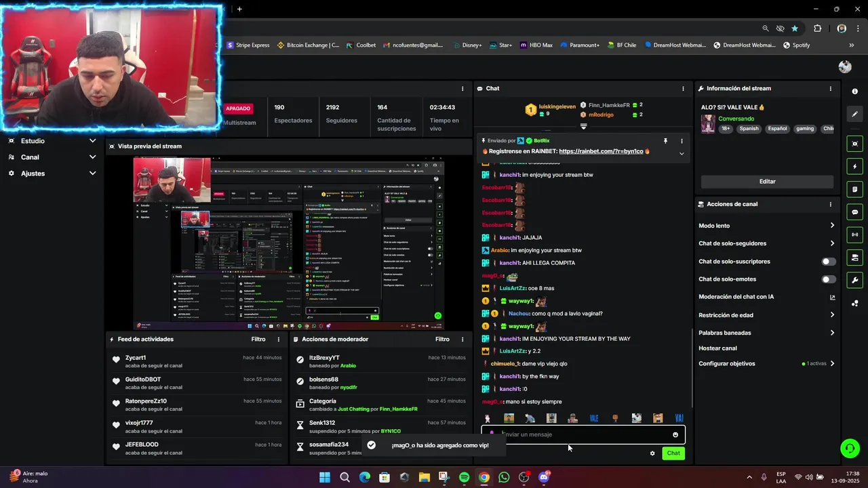Screen dimensions: 868x488
Task: Open Feed de actividades three-dot menu
Action: [278, 340]
